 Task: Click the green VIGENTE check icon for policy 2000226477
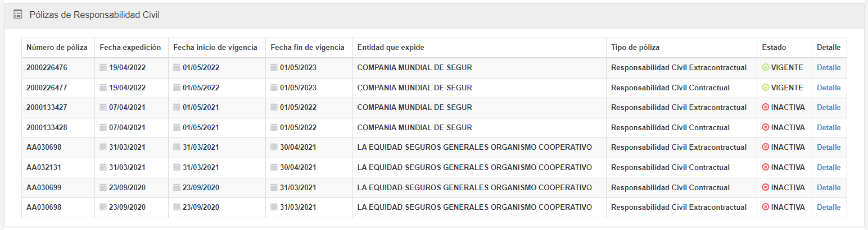click(765, 88)
